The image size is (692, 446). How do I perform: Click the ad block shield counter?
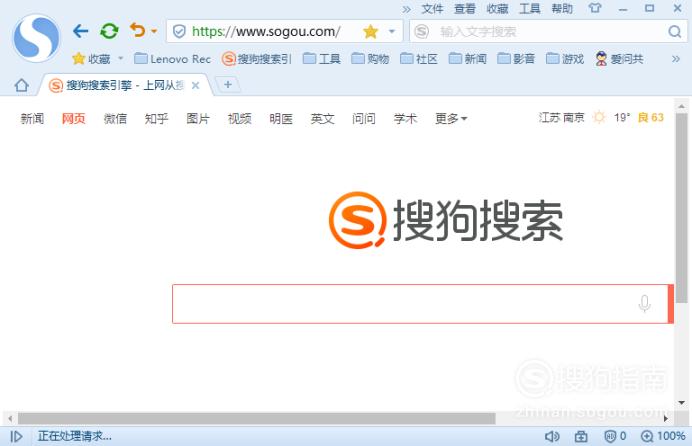[615, 436]
